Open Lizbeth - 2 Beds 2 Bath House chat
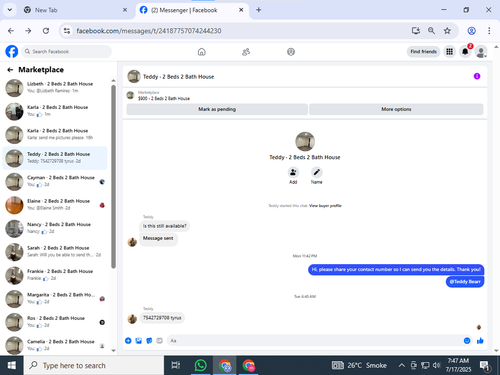The image size is (500, 375). point(55,88)
